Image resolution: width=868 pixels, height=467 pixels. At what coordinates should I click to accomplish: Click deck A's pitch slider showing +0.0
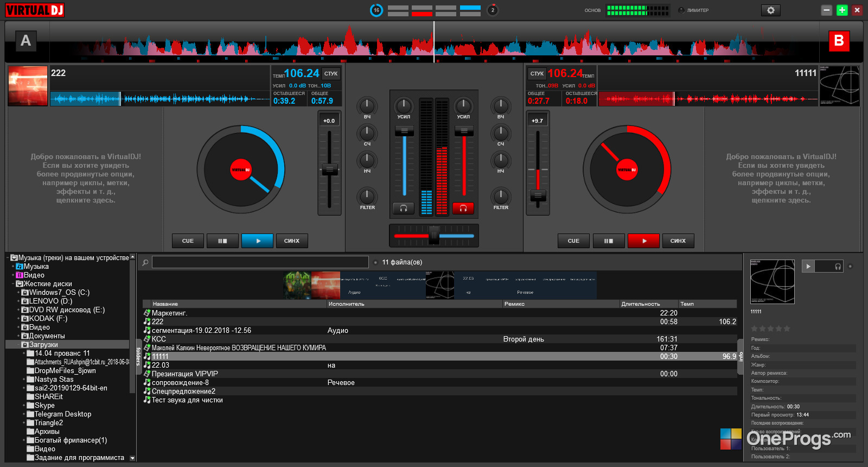coord(329,169)
